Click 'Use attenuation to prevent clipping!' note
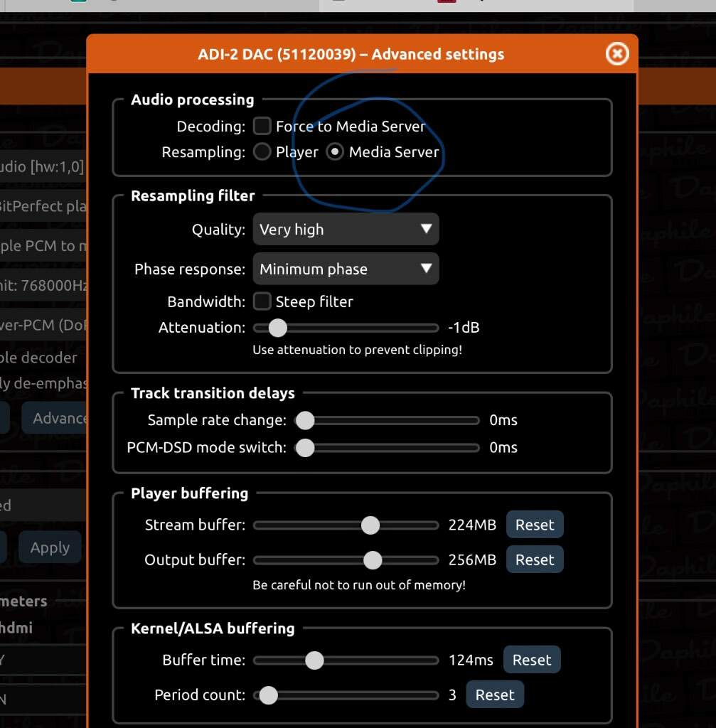The height and width of the screenshot is (728, 716). point(358,350)
